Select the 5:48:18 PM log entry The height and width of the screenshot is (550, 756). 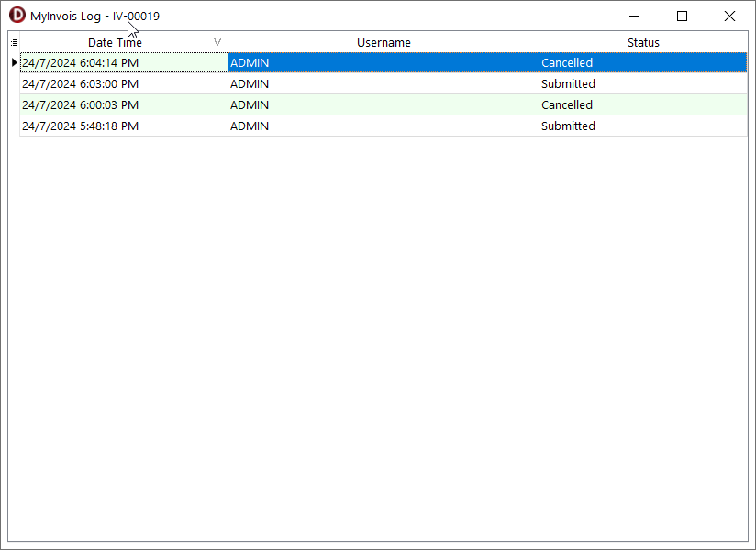pyautogui.click(x=80, y=126)
